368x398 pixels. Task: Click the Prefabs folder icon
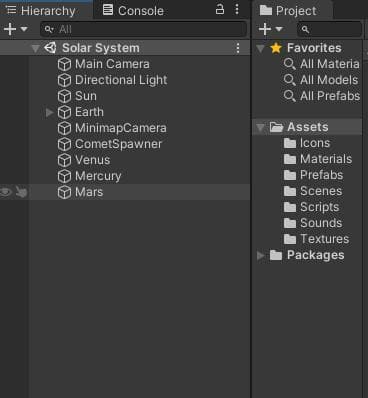[x=290, y=175]
